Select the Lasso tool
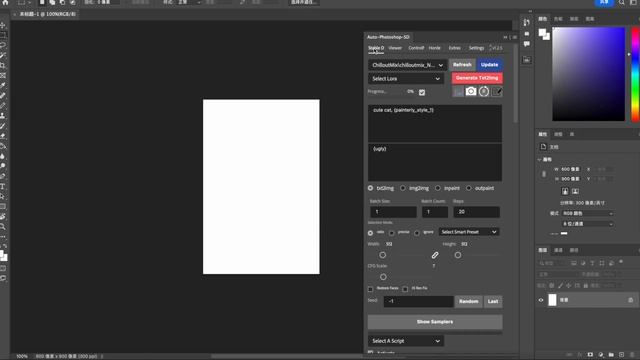640x360 pixels. [x=3, y=45]
